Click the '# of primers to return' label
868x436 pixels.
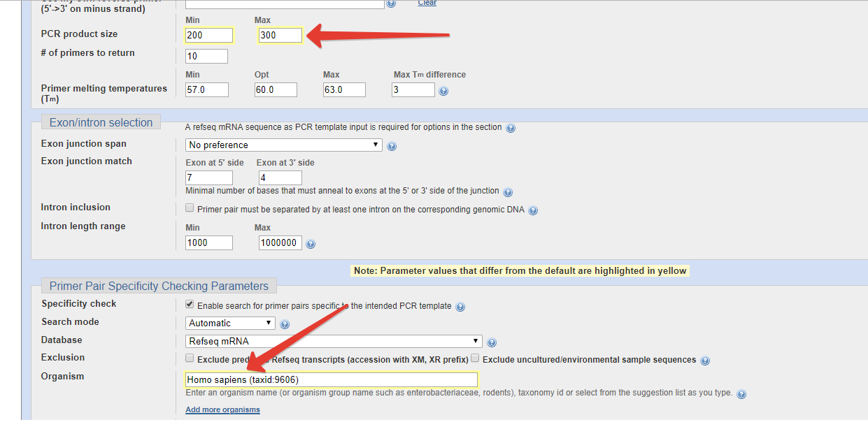(x=88, y=52)
